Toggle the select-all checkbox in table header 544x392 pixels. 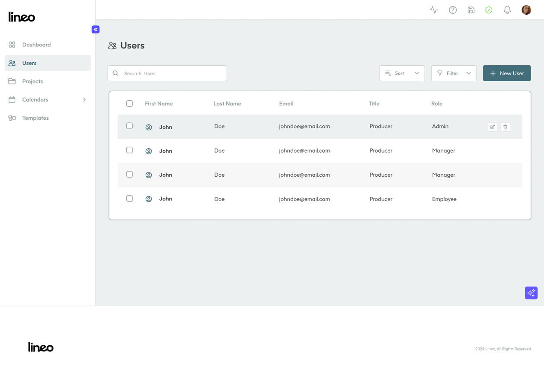(x=129, y=103)
